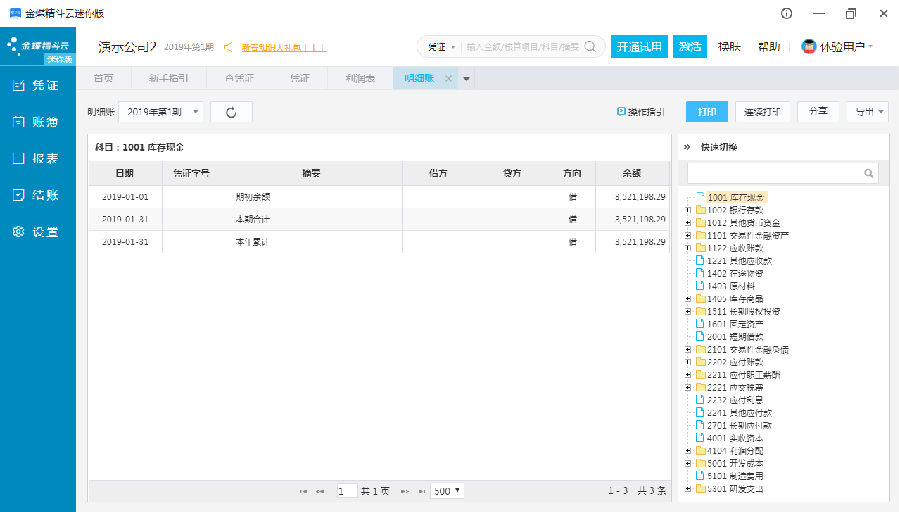
Task: Click the refresh button beside the period selector
Action: point(231,112)
